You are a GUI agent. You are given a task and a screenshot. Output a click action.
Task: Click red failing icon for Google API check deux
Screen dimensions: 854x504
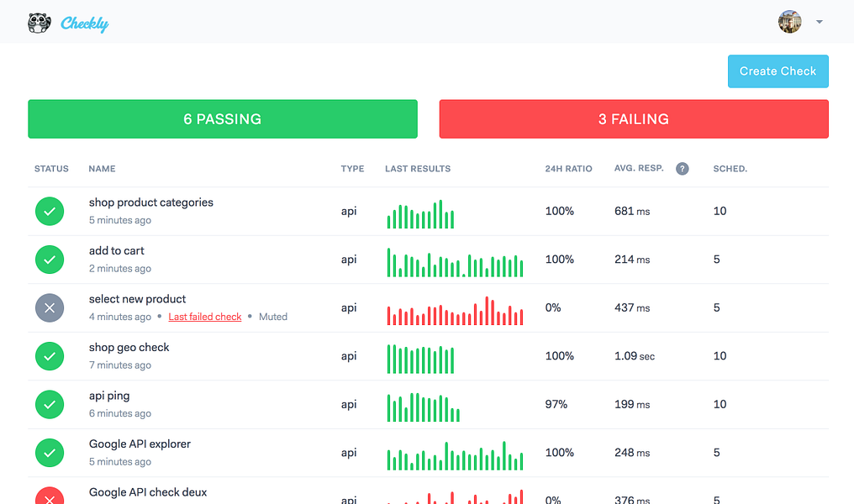coord(50,496)
